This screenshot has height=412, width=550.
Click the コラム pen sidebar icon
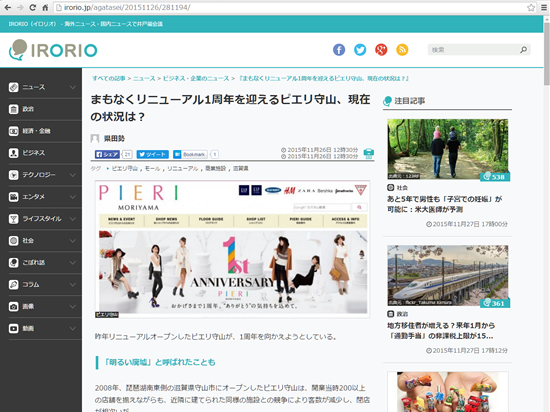[x=14, y=284]
